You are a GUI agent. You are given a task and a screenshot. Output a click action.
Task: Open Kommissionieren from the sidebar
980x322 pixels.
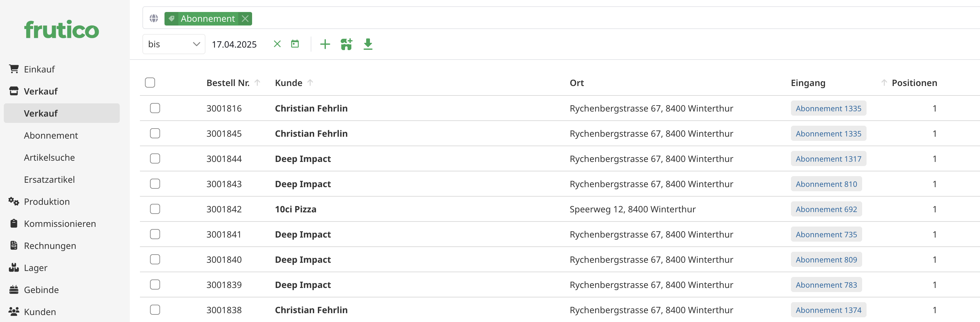click(x=60, y=223)
